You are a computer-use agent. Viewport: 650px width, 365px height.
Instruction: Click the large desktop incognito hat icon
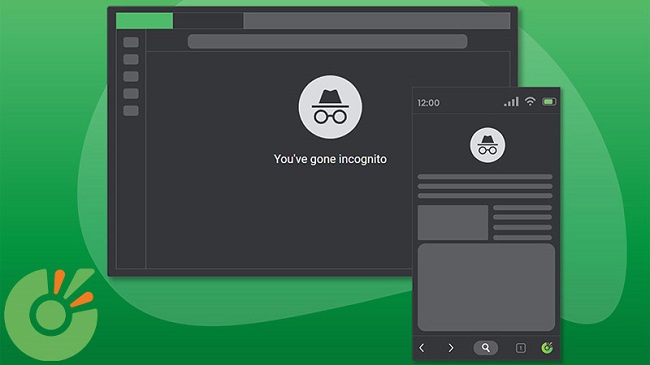click(x=330, y=107)
